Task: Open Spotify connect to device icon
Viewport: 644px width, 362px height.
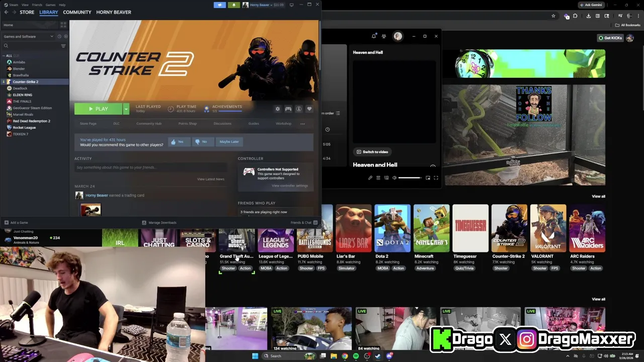Action: [x=386, y=177]
